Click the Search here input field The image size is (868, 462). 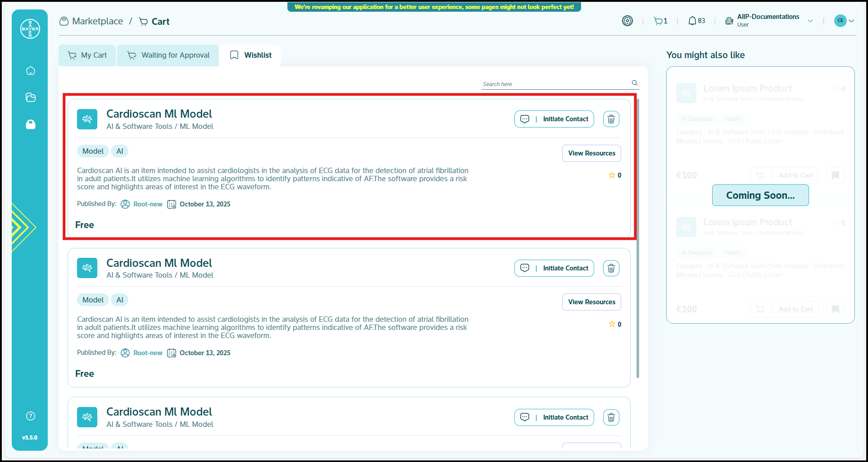coord(554,84)
